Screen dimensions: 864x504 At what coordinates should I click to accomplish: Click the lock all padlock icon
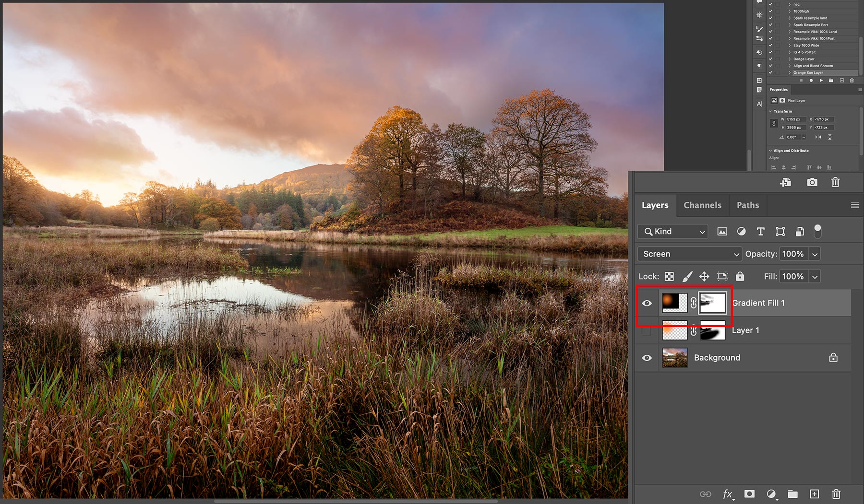(740, 276)
